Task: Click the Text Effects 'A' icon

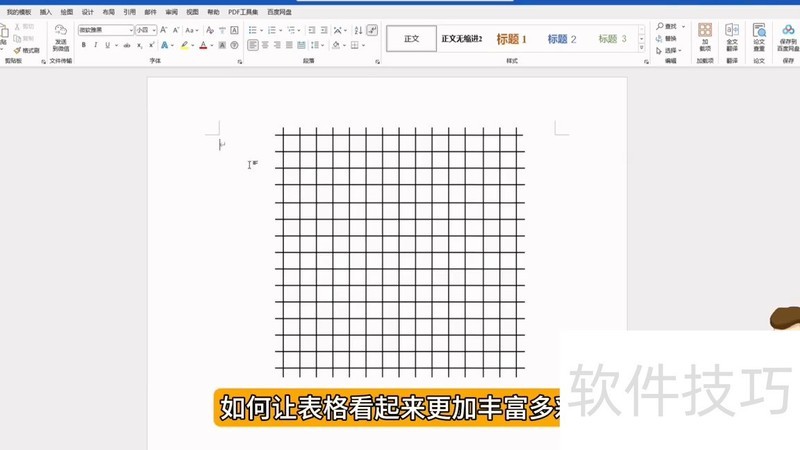Action: point(164,45)
